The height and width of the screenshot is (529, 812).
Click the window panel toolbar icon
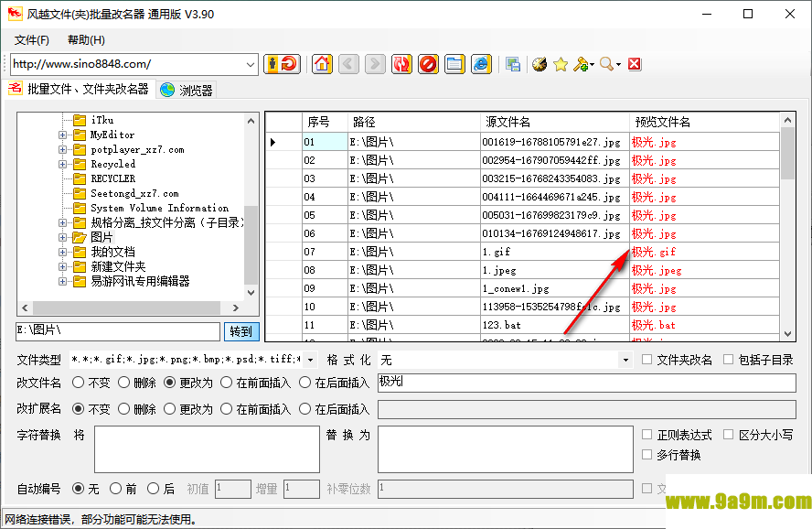(x=454, y=64)
